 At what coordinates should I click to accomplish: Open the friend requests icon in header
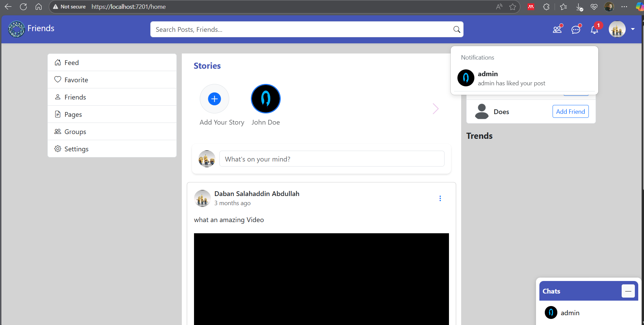(x=557, y=30)
